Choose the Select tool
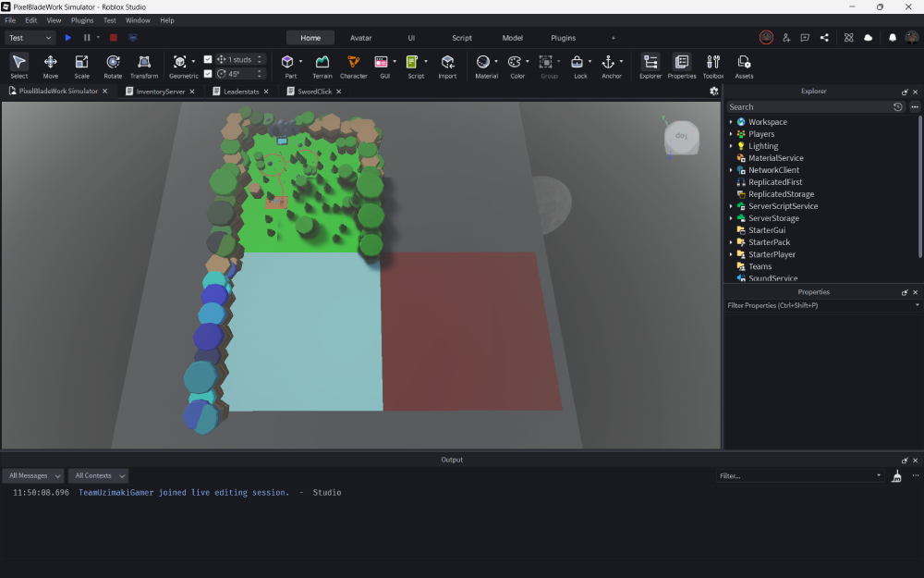The image size is (924, 578). pos(18,66)
